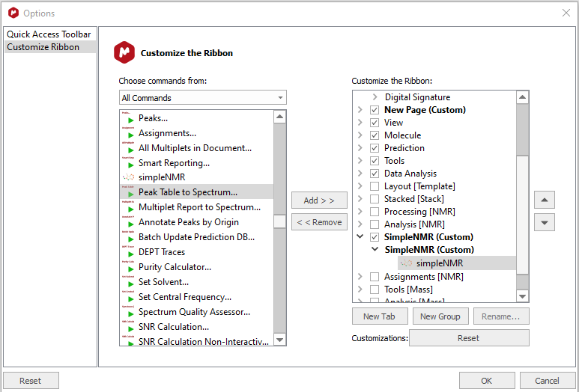Click the SNR Calculation... command icon
This screenshot has height=392, width=579.
tap(128, 326)
